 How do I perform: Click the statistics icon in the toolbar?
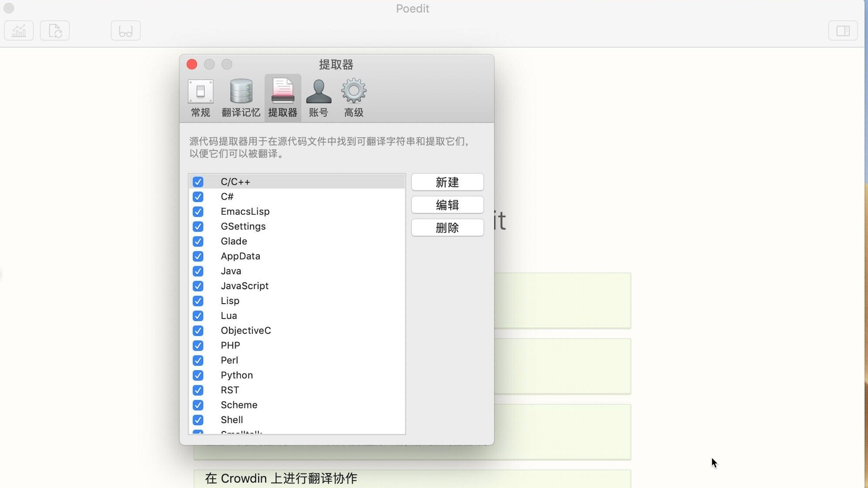pyautogui.click(x=18, y=30)
